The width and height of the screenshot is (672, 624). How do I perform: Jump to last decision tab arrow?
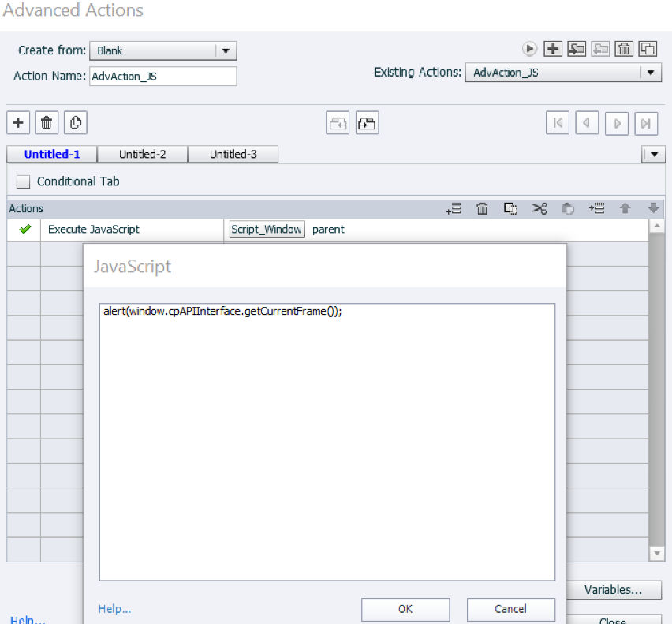646,123
